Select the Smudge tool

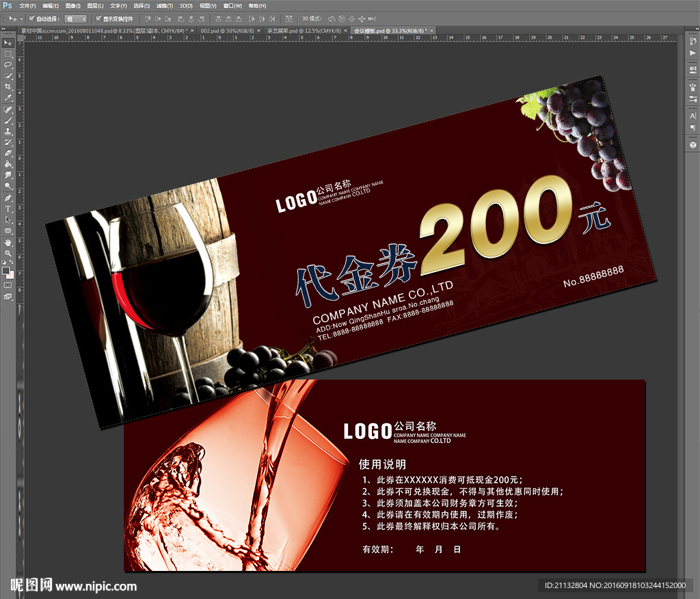8,175
